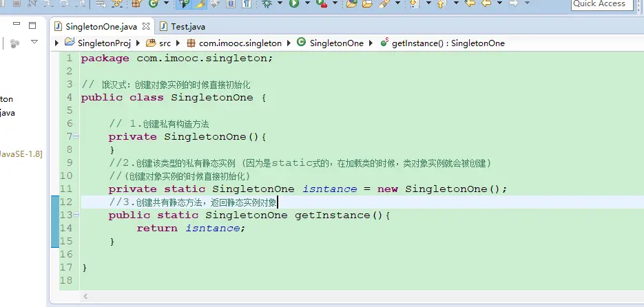This screenshot has height=307, width=644.
Task: Toggle the Block Selection mode icon
Action: pos(231,3)
